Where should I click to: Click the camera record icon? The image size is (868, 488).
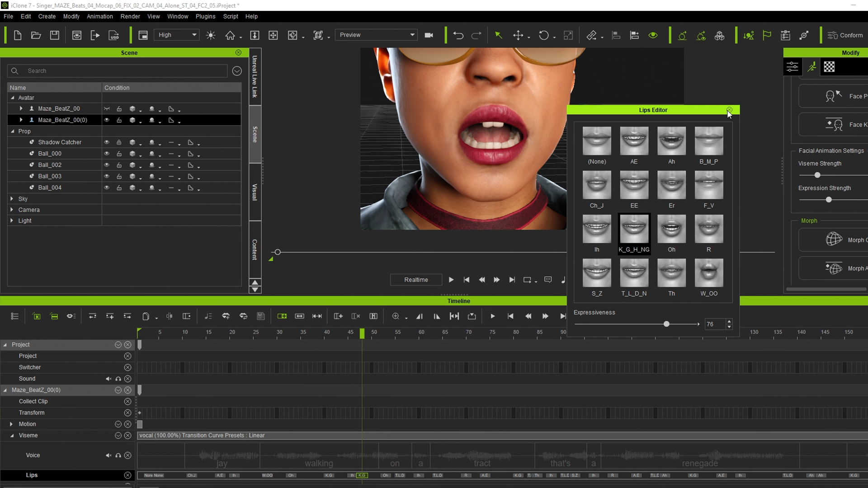click(x=429, y=35)
